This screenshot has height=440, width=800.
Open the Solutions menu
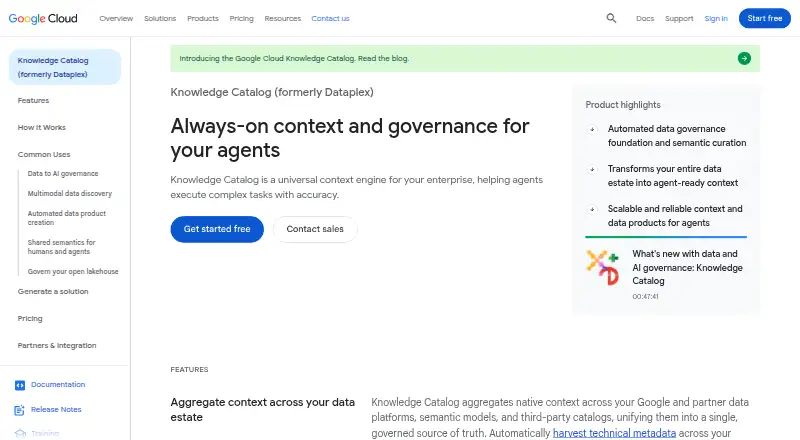pos(160,18)
